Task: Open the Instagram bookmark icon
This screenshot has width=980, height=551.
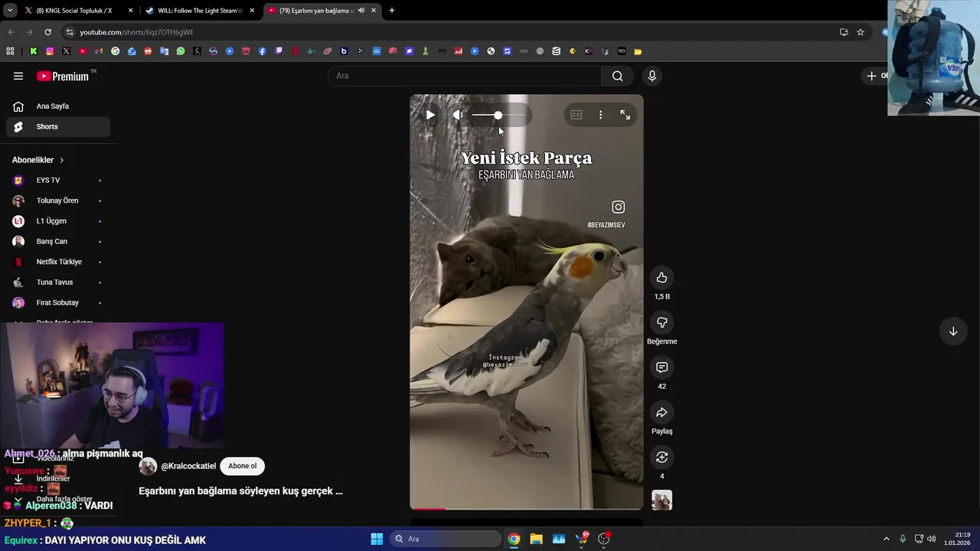Action: tap(50, 51)
